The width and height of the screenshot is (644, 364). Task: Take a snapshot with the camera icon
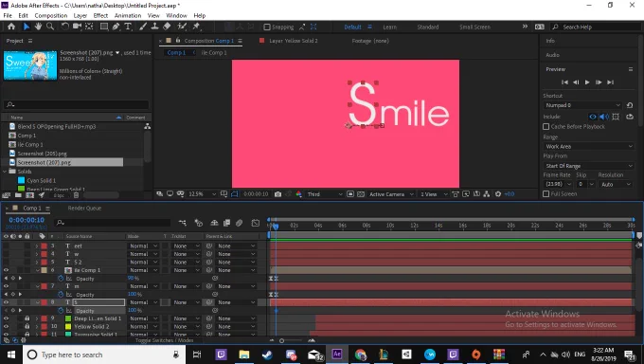pyautogui.click(x=278, y=194)
